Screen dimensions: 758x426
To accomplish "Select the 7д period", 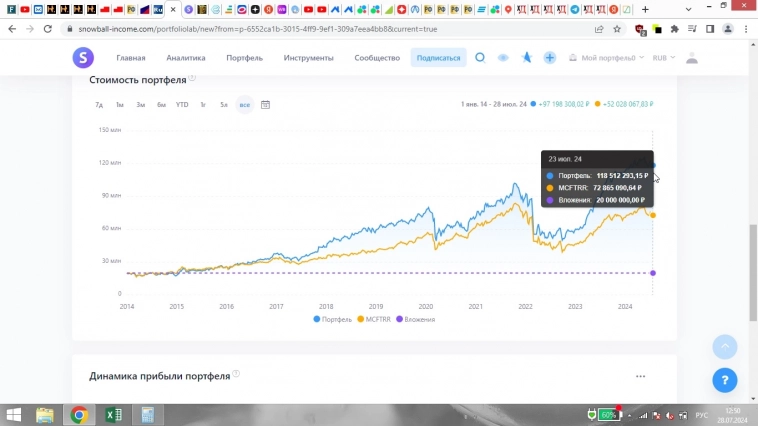I will pyautogui.click(x=99, y=104).
